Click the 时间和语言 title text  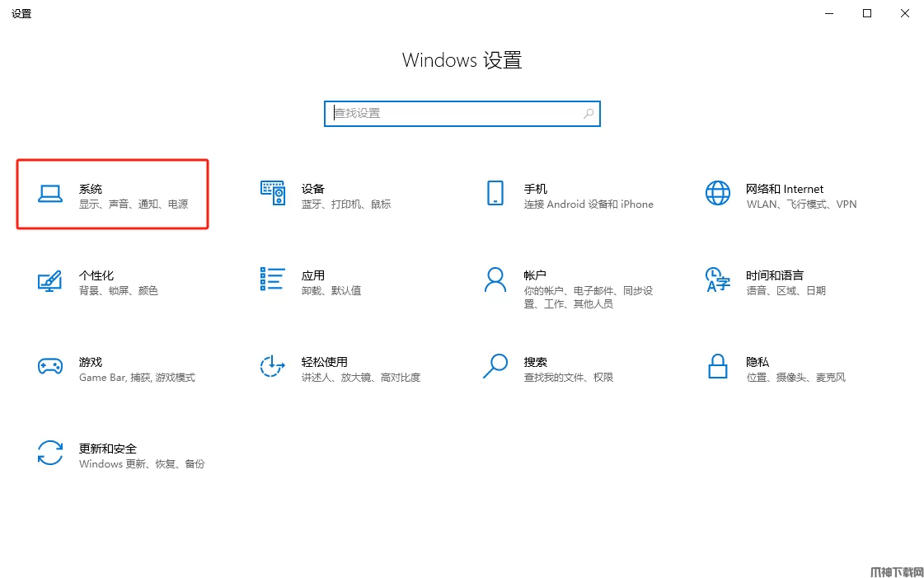[774, 275]
